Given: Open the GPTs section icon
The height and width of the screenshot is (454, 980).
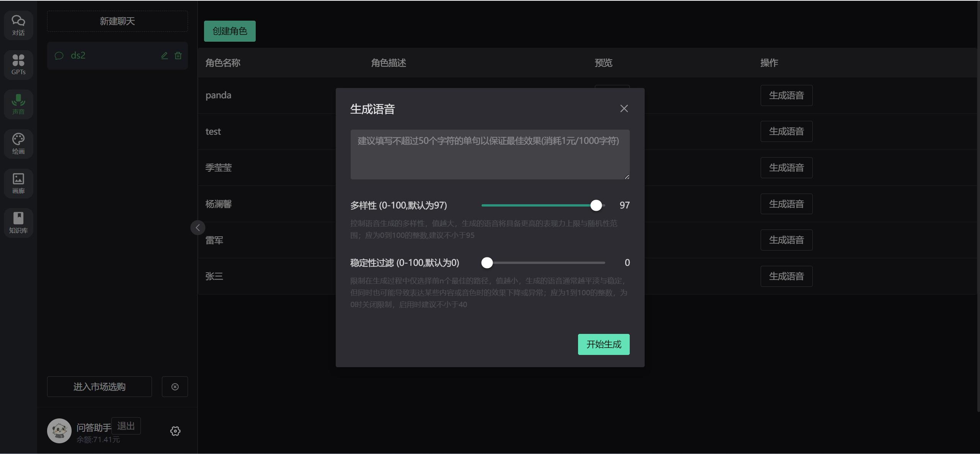Looking at the screenshot, I should 18,65.
